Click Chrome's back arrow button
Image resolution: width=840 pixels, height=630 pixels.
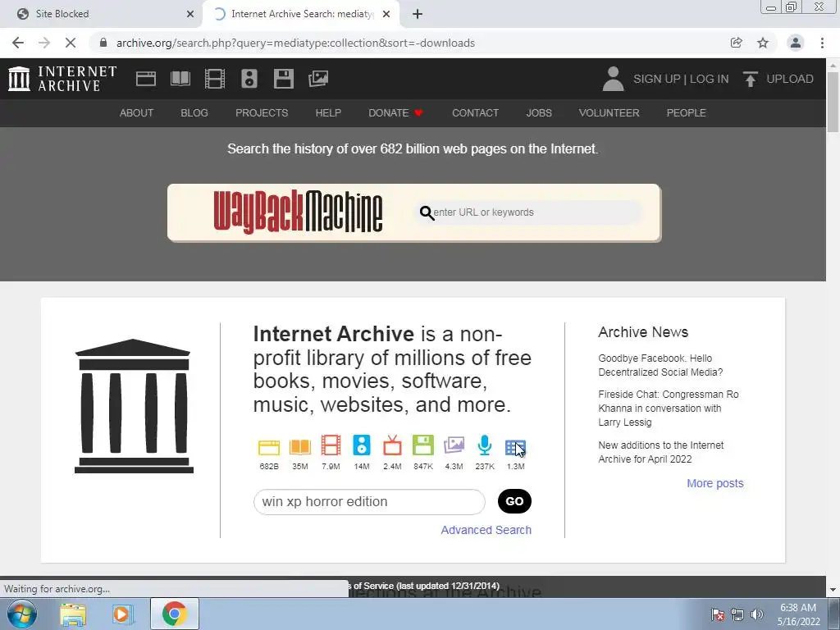(18, 43)
